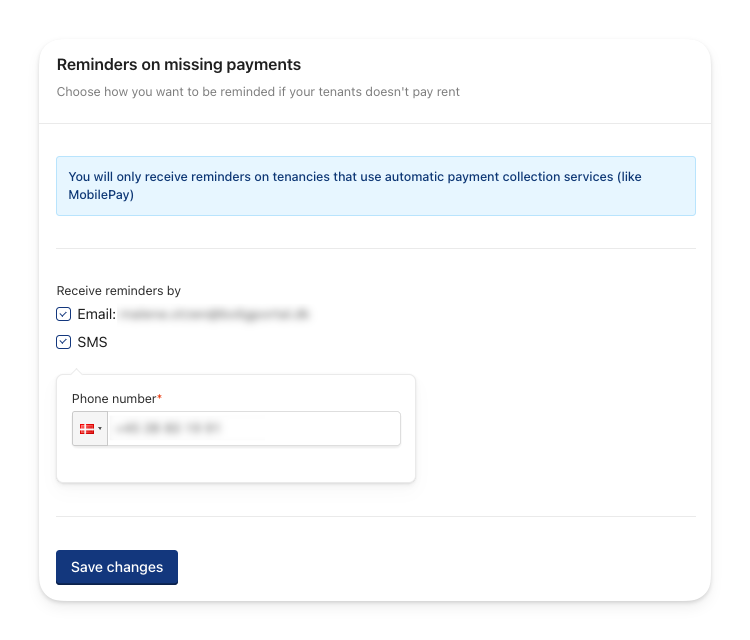Screen dimensions: 750x640
Task: Select the Email label text
Action: click(97, 314)
